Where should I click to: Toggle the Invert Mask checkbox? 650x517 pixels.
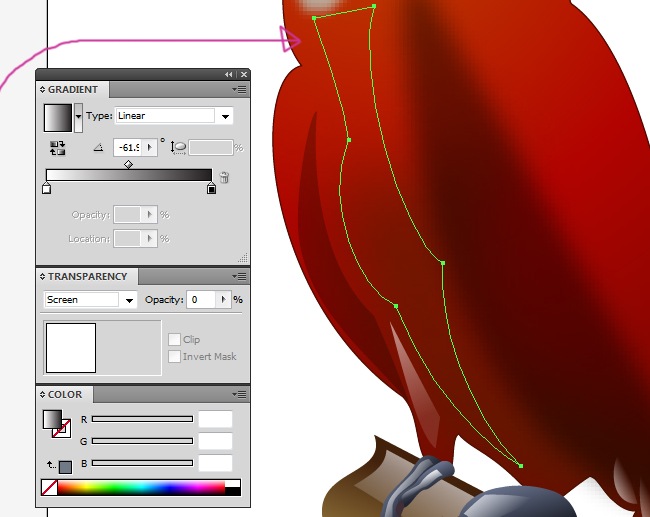174,357
